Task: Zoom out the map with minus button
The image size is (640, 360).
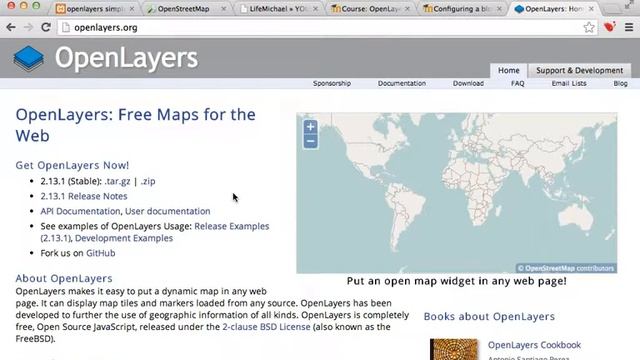Action: pyautogui.click(x=310, y=141)
